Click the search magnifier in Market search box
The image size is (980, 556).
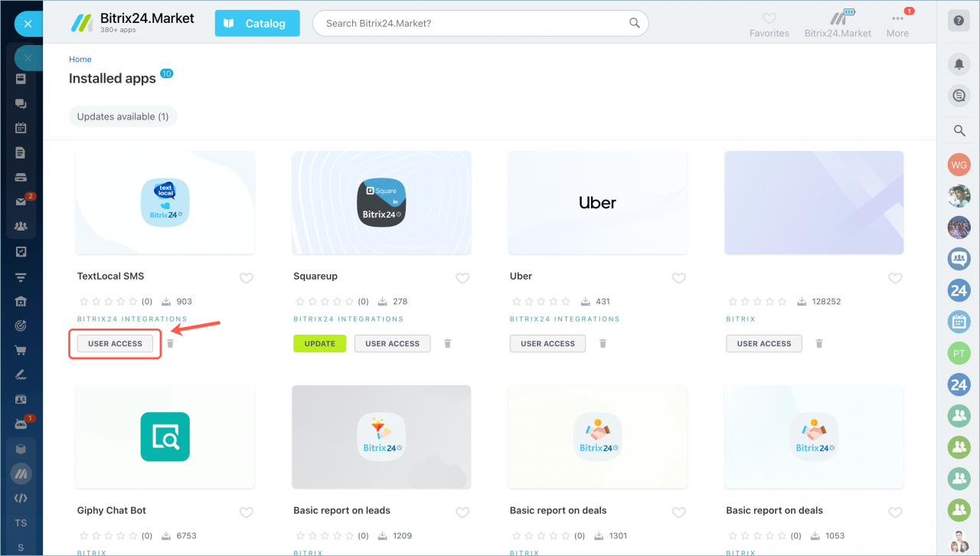[635, 23]
